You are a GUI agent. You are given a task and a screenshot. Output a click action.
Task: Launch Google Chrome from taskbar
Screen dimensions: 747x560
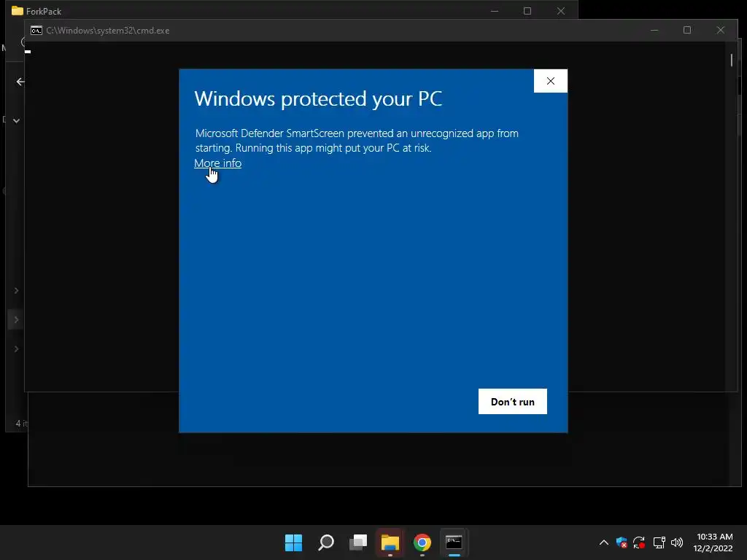click(422, 542)
